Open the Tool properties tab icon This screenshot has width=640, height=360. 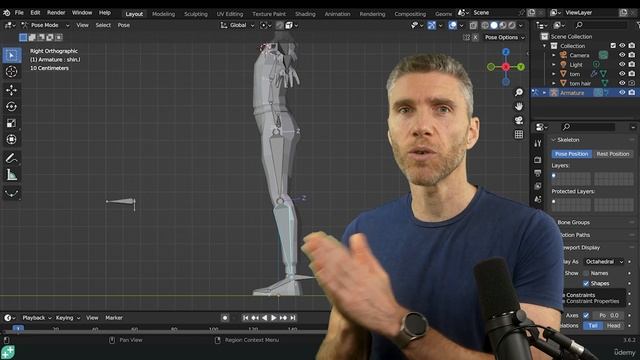coord(538,143)
